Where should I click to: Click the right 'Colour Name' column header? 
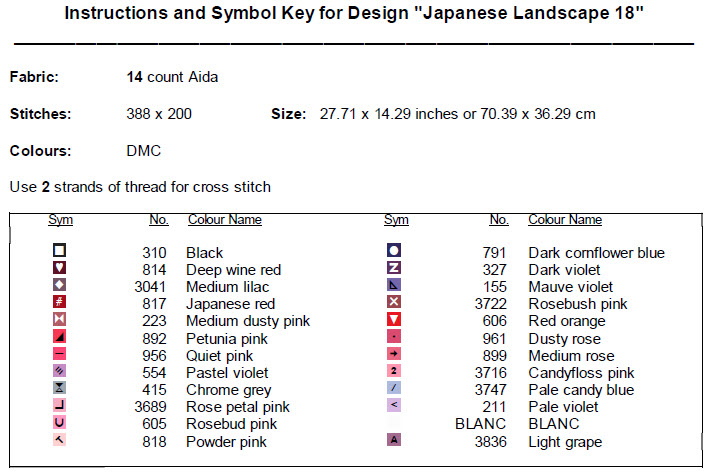pos(565,220)
